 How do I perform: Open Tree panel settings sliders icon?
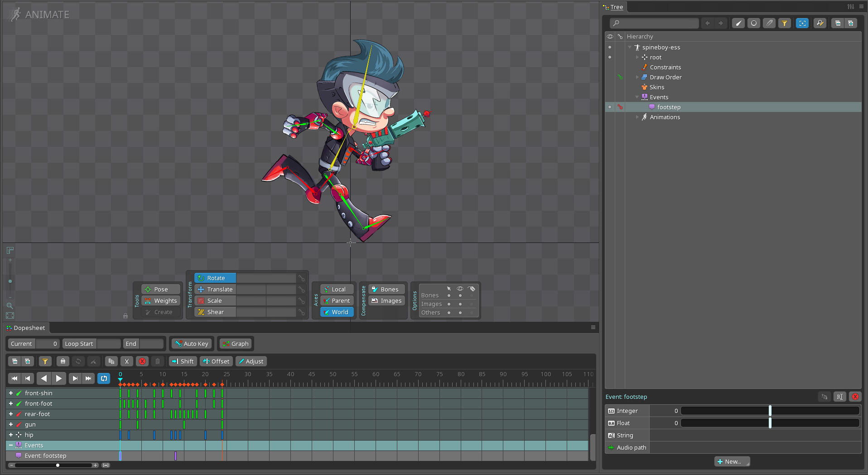[851, 6]
